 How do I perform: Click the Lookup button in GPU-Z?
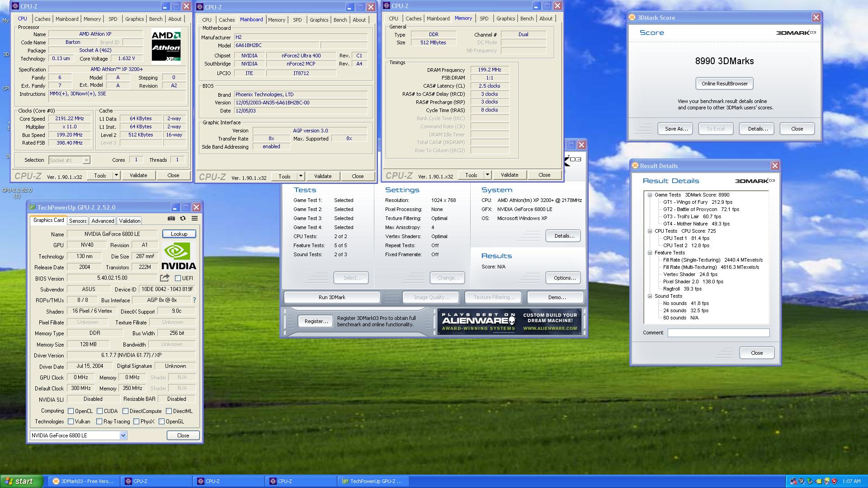[x=179, y=234]
